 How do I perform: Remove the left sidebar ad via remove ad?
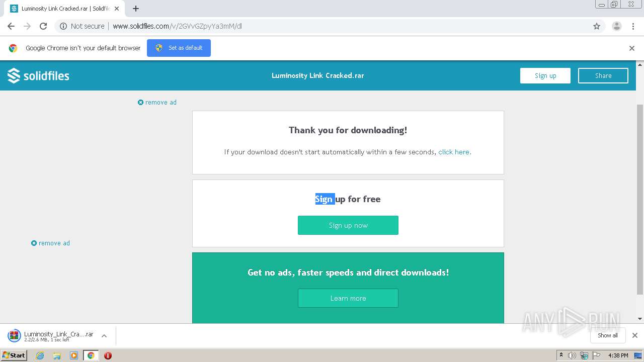tap(50, 243)
